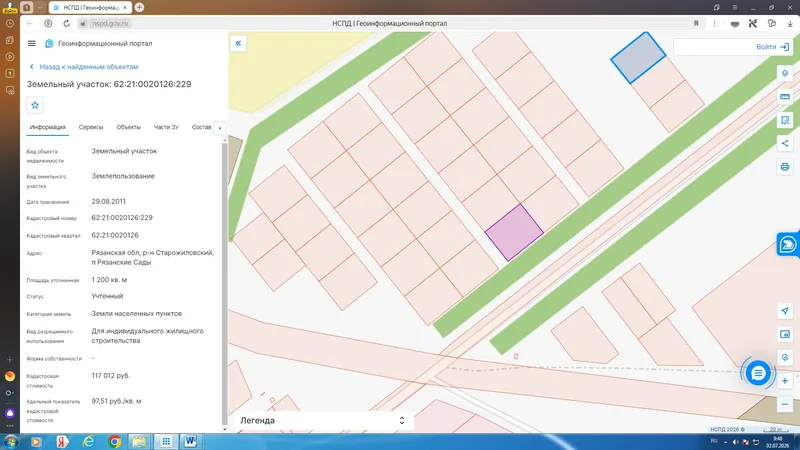Print the map with printer icon
Image resolution: width=800 pixels, height=450 pixels.
(785, 167)
